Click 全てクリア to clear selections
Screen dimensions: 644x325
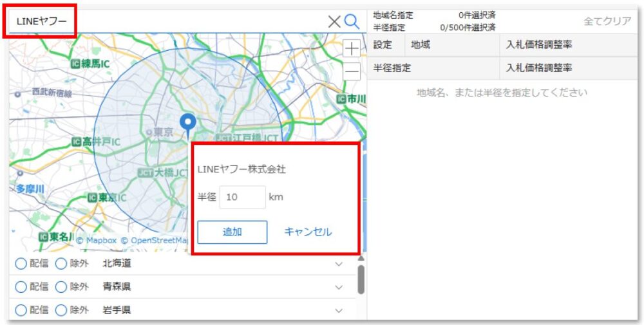tap(607, 21)
